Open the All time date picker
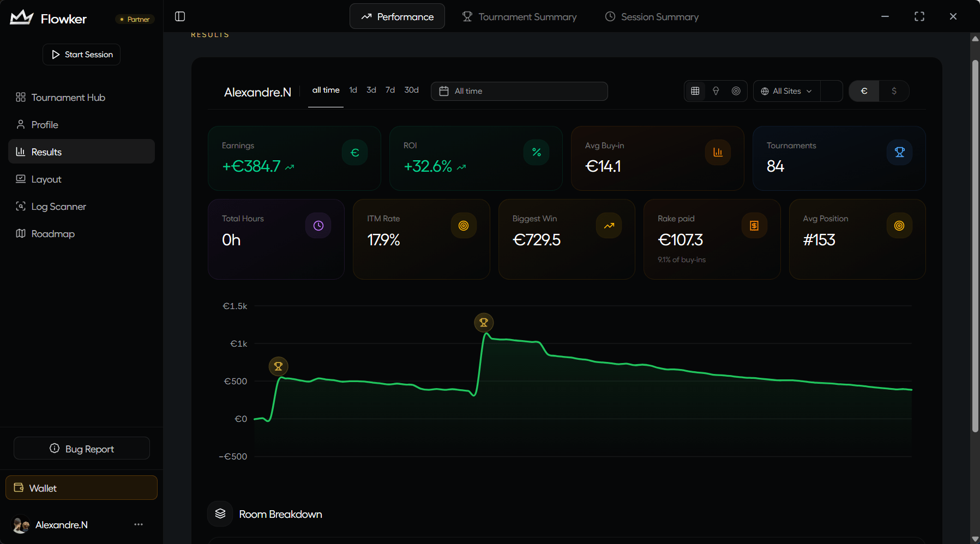 pos(519,91)
